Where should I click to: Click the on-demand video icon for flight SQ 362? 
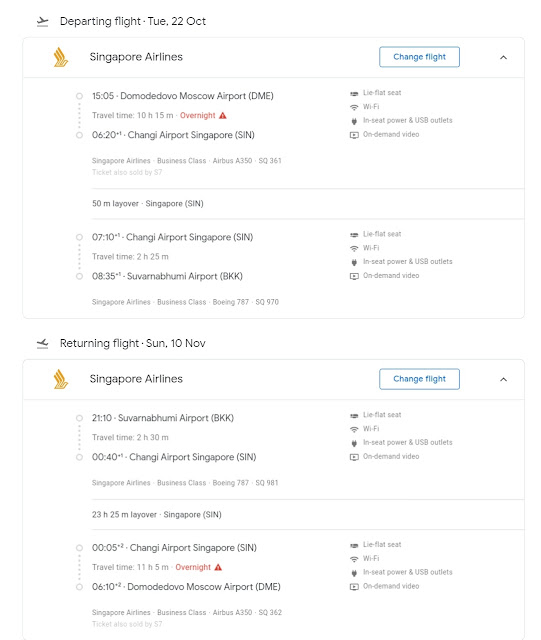tap(354, 587)
